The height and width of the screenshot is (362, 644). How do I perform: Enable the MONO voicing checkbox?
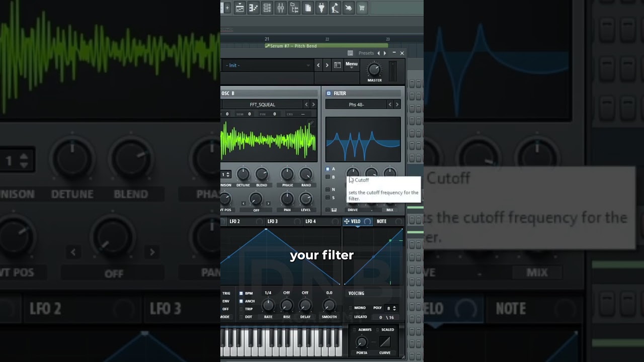(351, 308)
